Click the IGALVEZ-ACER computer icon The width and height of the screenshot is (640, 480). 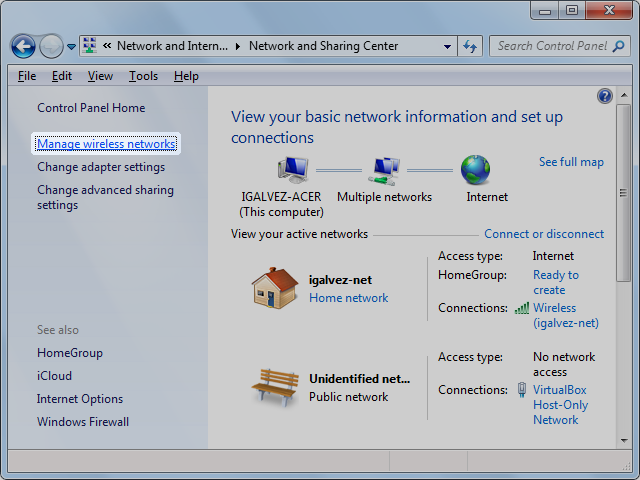[292, 170]
